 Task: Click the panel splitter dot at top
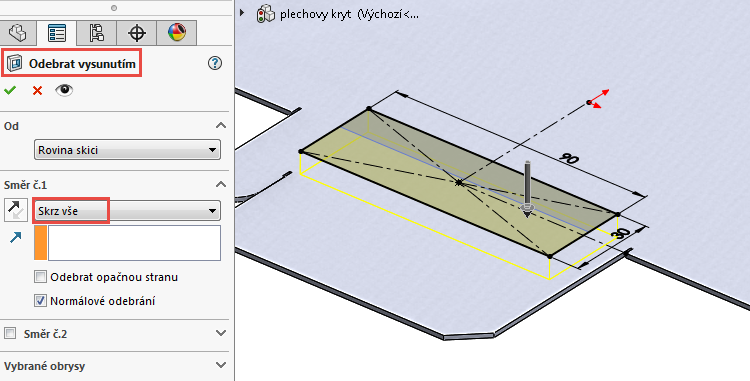[114, 8]
